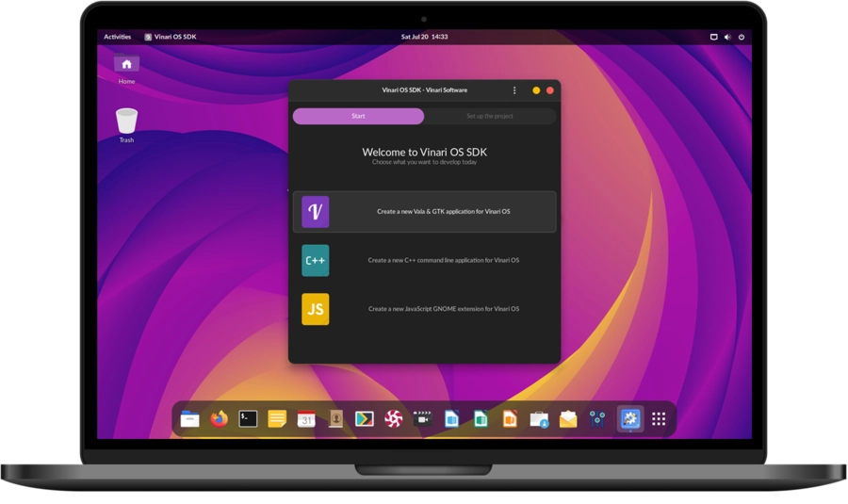Screen dimensions: 848x504
Task: Open the SDK window's three-dot menu
Action: 514,90
